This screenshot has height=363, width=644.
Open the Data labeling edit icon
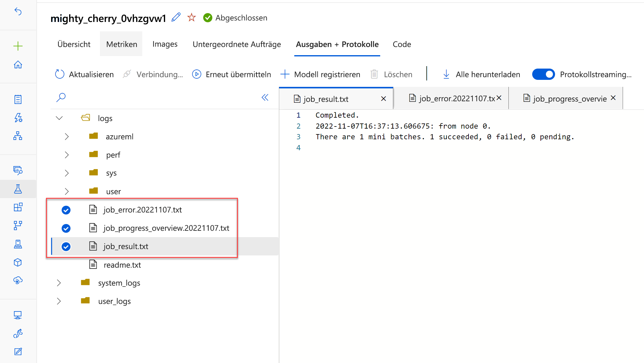(x=18, y=351)
